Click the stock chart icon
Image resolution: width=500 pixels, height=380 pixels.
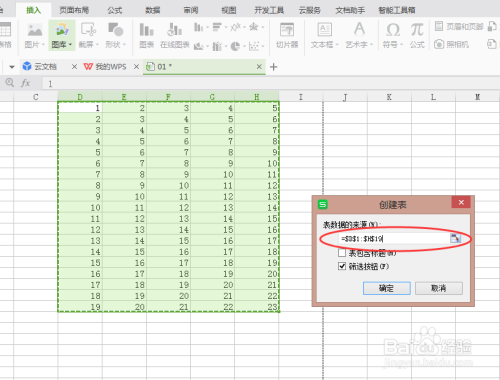(217, 46)
